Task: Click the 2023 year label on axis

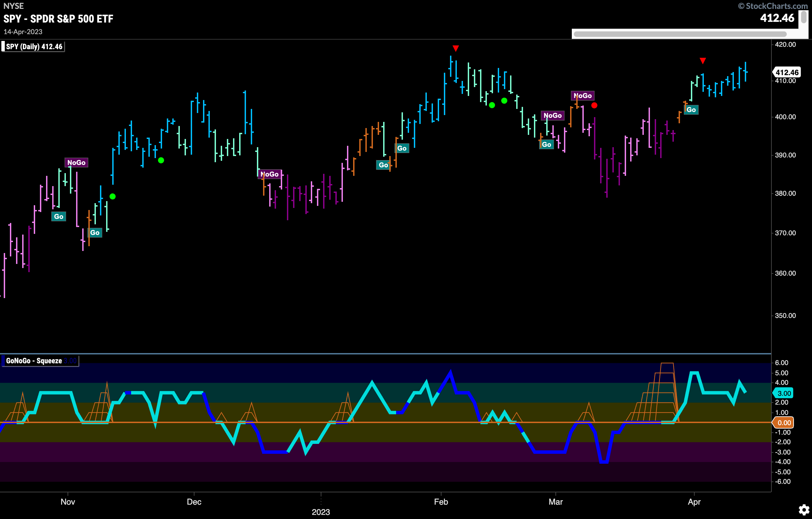Action: point(321,512)
